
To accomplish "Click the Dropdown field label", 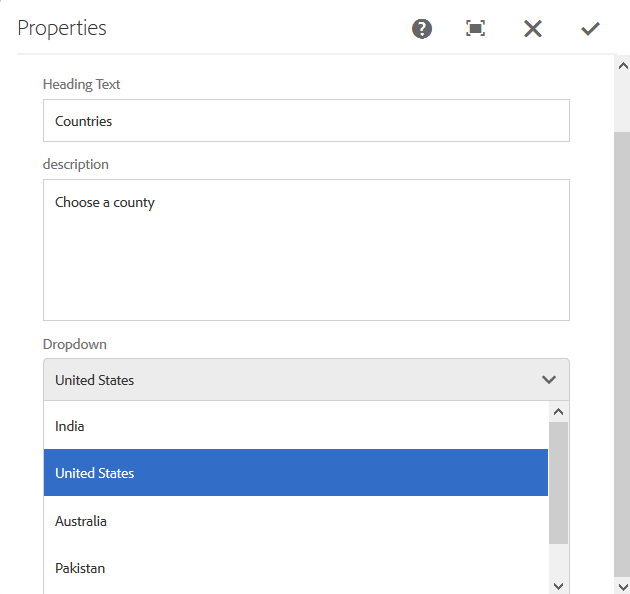I will point(75,344).
